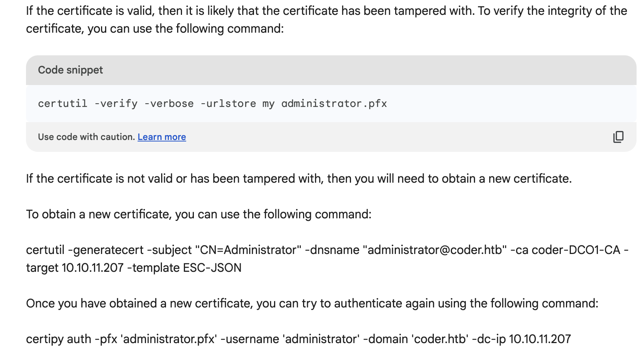Screen dimensions: 644x352
Task: Click the 'administrator.pfx' text in code block
Action: click(x=334, y=104)
